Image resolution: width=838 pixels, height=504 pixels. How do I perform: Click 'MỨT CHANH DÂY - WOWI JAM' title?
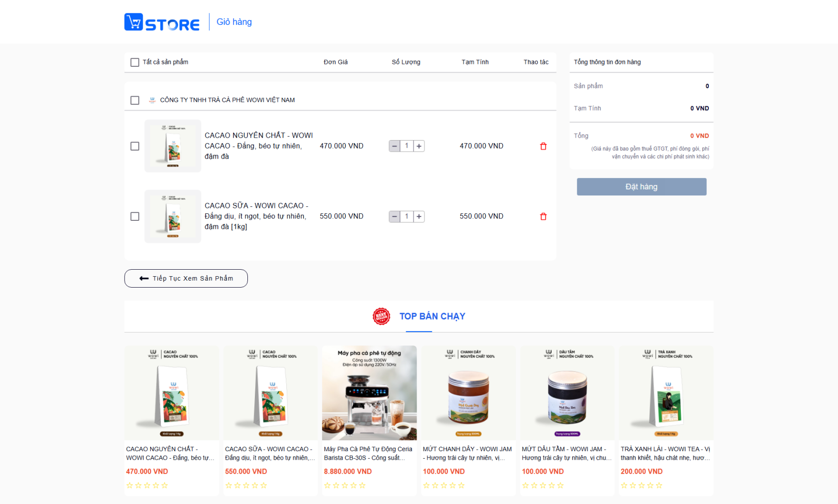(x=467, y=453)
